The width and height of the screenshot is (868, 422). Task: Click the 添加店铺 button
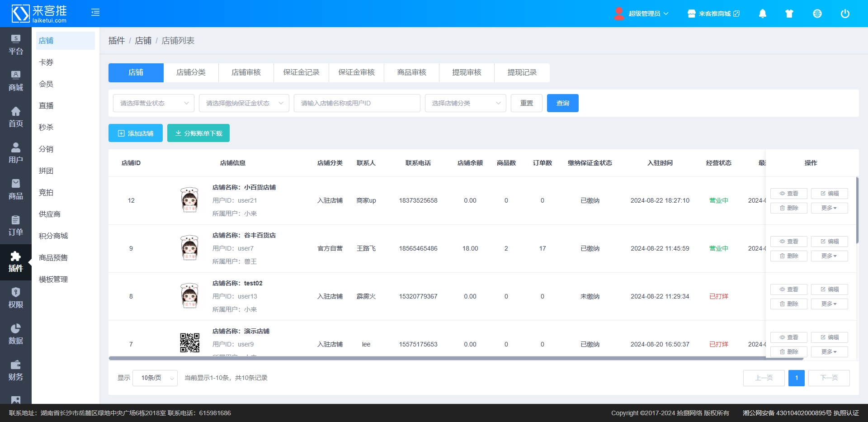click(136, 133)
